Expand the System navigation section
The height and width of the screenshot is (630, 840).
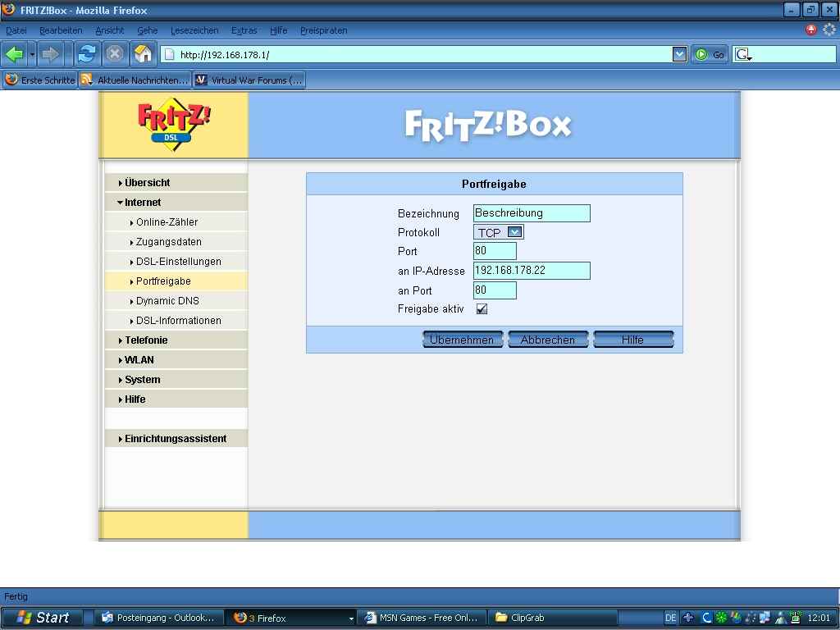[x=176, y=380]
